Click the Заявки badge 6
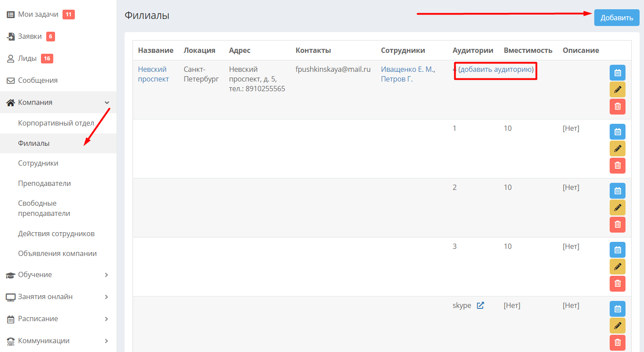Screen dimensions: 644x352 [51, 37]
